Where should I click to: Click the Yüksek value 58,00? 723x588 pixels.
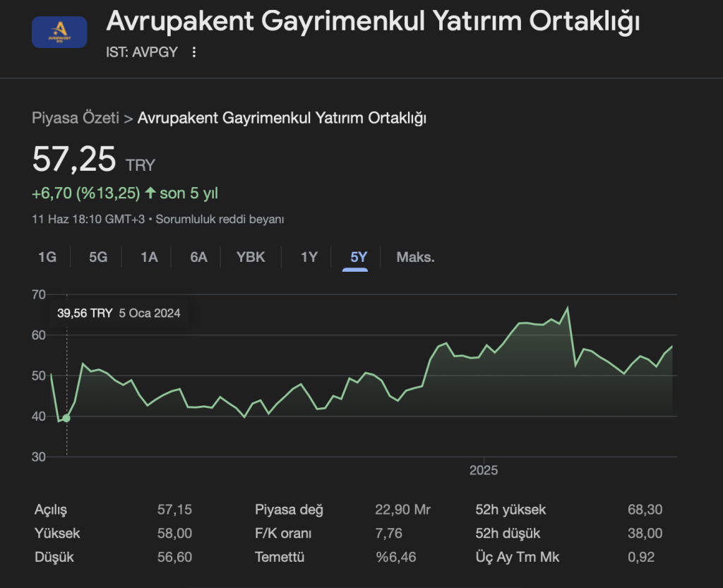click(x=174, y=533)
